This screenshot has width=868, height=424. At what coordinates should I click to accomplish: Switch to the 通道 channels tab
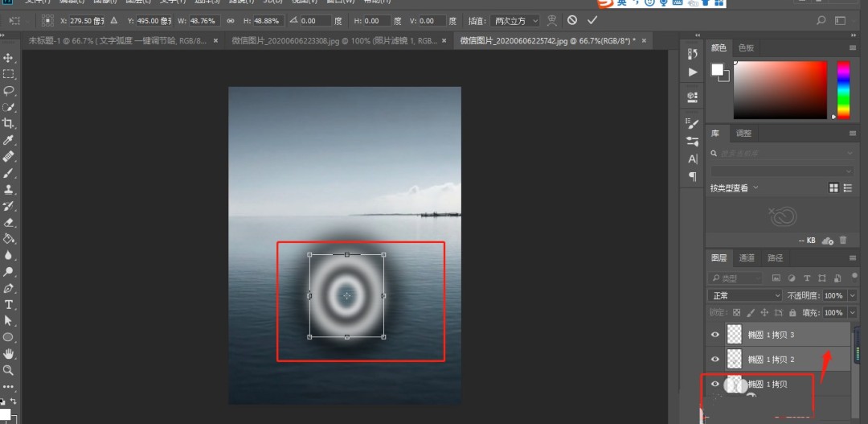[x=747, y=257]
